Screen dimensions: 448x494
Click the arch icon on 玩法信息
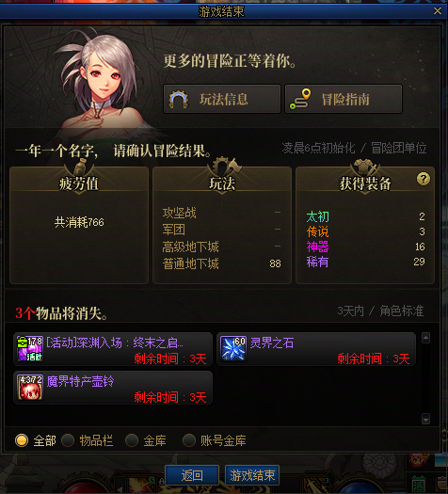179,99
